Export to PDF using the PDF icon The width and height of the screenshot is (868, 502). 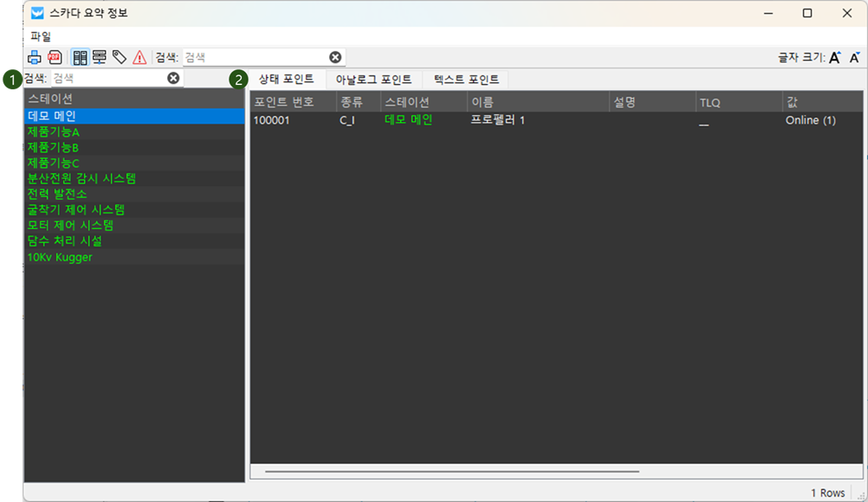point(55,57)
